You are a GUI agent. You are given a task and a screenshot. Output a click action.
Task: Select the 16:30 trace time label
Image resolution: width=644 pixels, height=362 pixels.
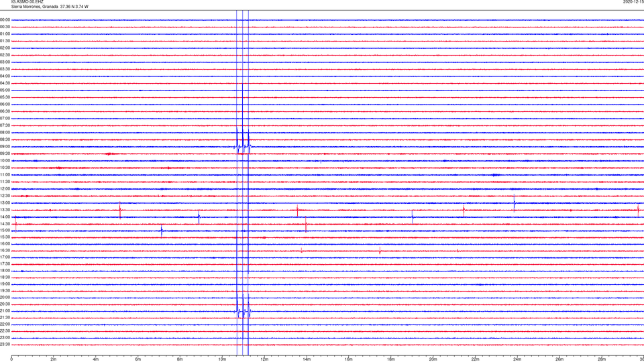[5, 250]
